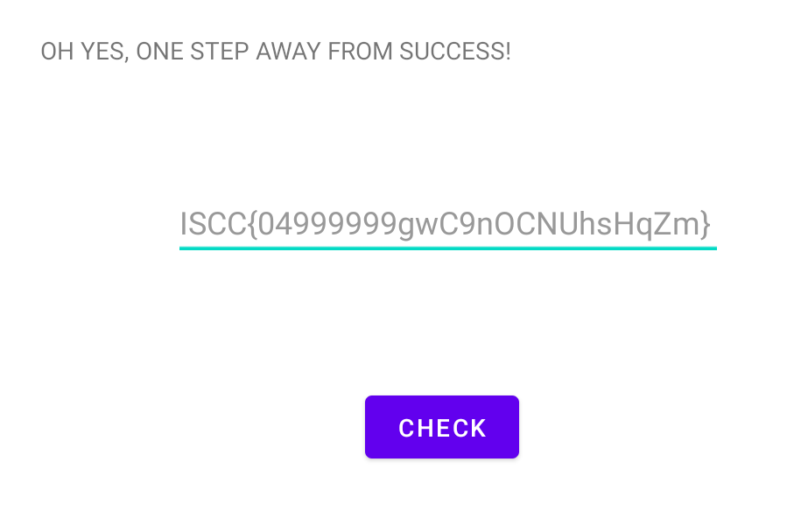
Task: Tap the 'CHECK' label text on the button
Action: click(x=442, y=428)
